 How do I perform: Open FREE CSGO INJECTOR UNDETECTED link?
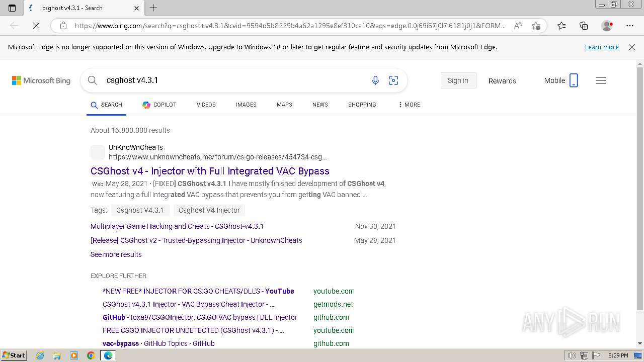[193, 330]
